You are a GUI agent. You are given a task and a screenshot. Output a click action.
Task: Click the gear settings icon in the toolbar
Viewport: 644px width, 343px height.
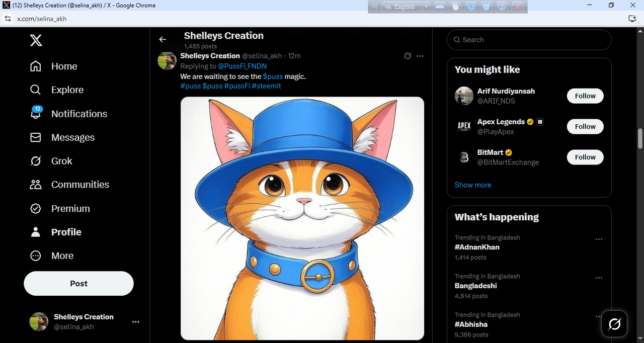pyautogui.click(x=471, y=7)
